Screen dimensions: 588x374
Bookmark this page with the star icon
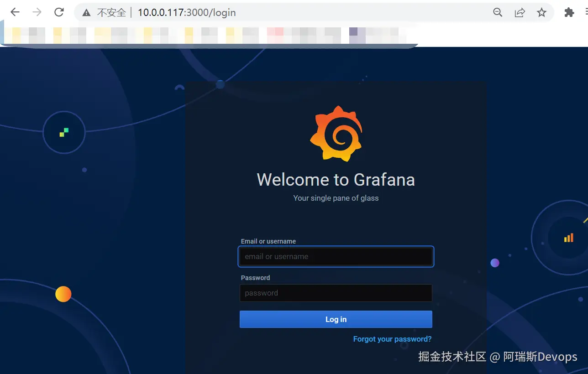click(x=541, y=12)
